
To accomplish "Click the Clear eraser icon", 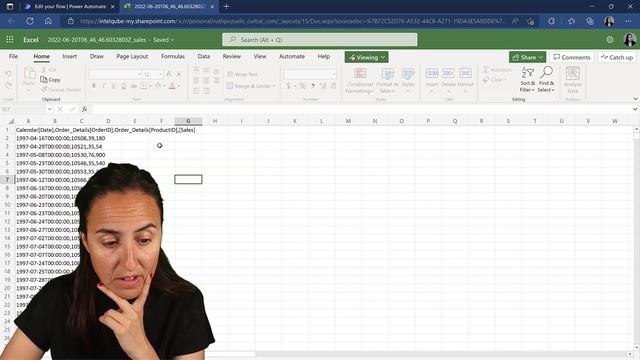I will (486, 80).
